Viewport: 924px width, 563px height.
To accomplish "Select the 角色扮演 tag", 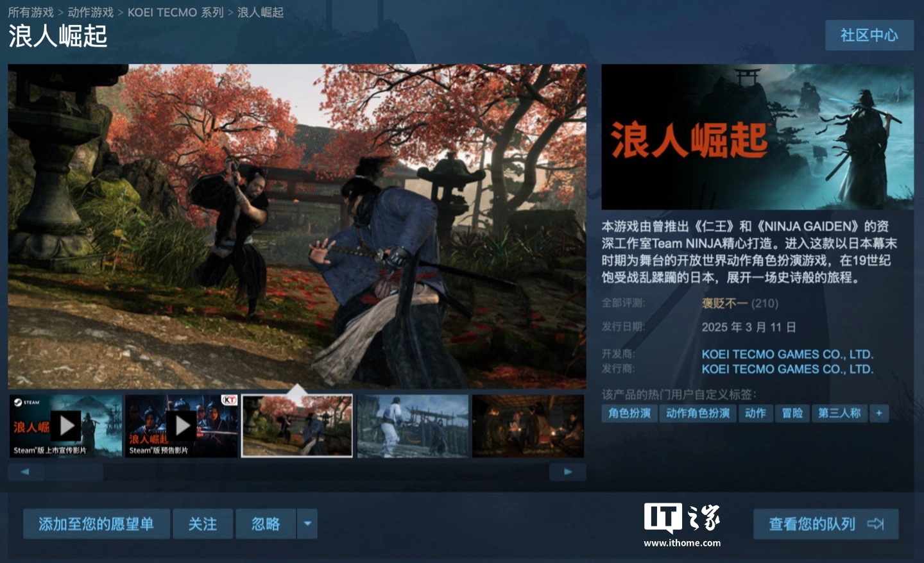I will coord(629,414).
